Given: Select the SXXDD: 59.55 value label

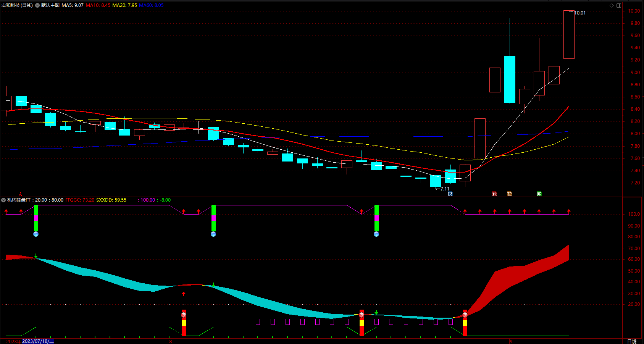Looking at the screenshot, I should [x=111, y=200].
